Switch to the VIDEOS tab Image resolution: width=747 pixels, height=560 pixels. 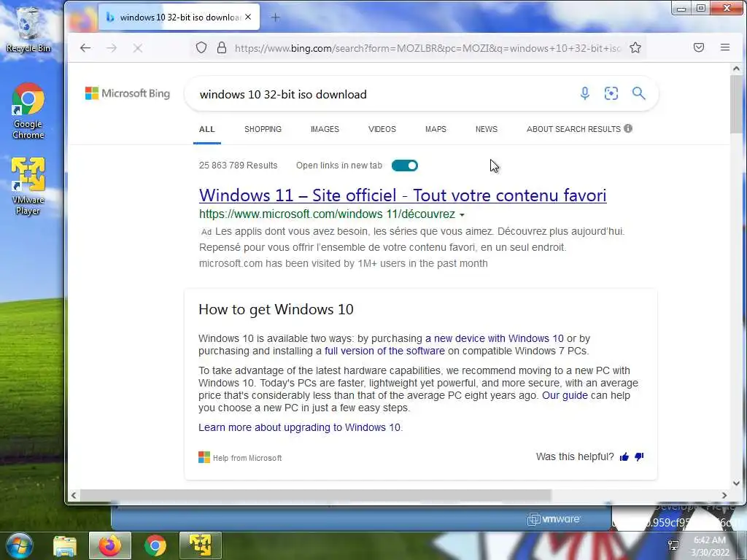click(382, 129)
